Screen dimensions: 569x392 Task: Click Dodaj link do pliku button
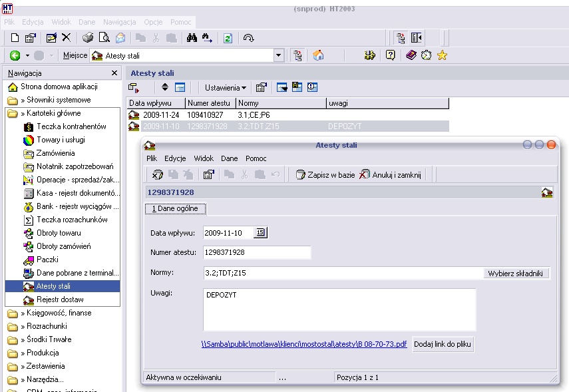(443, 344)
